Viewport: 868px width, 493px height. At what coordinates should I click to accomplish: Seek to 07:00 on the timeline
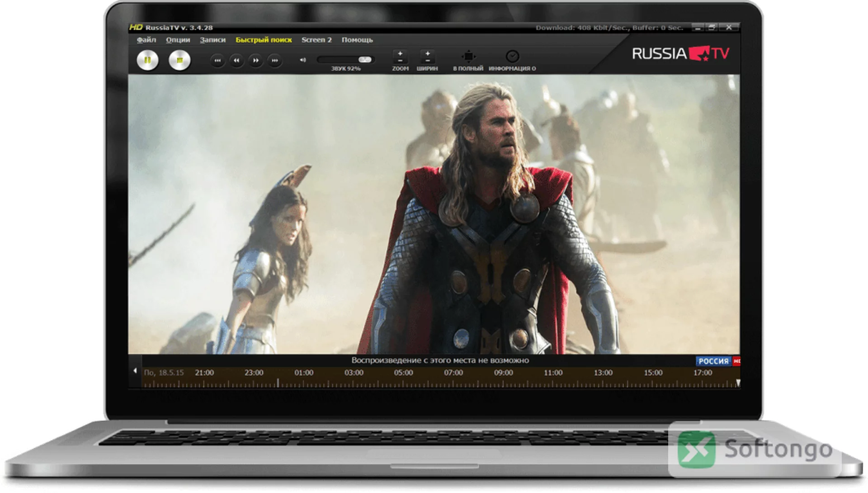pyautogui.click(x=453, y=373)
